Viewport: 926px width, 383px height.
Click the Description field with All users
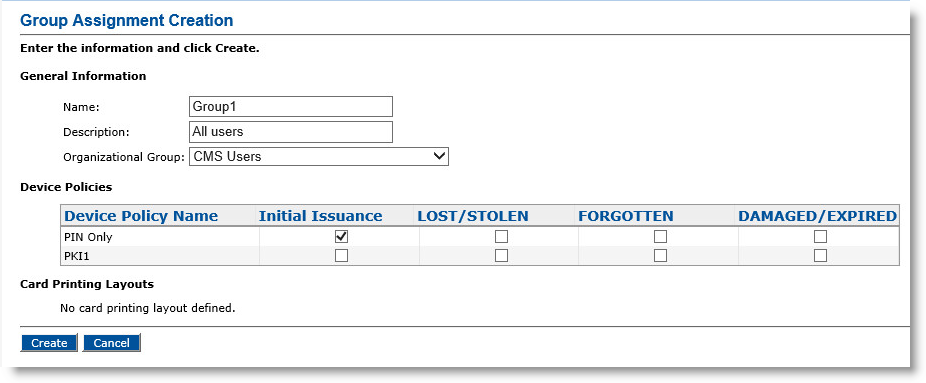pyautogui.click(x=291, y=132)
